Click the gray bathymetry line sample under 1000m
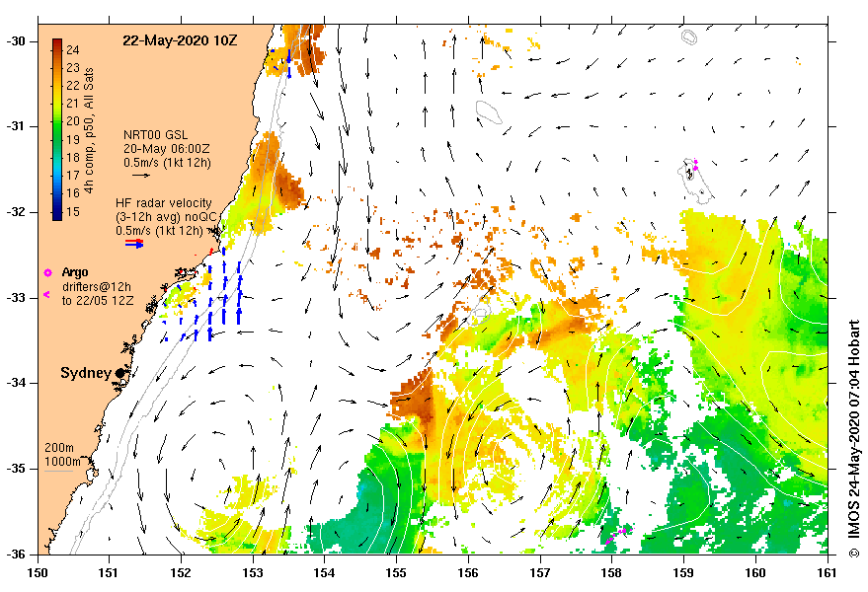The image size is (868, 592). point(58,472)
